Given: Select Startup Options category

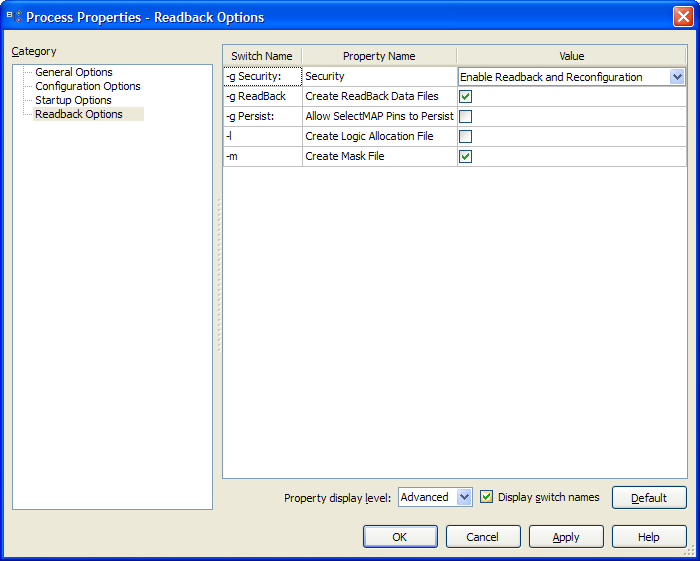Looking at the screenshot, I should tap(73, 100).
